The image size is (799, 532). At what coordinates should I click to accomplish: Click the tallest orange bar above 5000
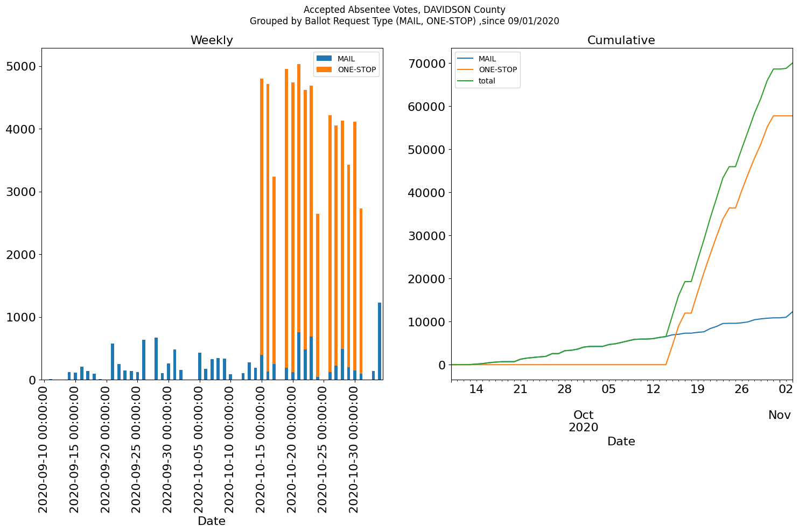[x=299, y=198]
